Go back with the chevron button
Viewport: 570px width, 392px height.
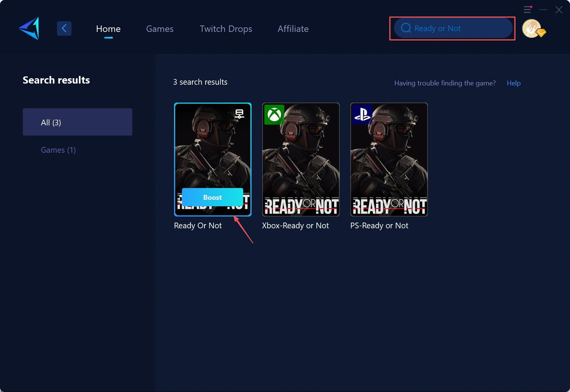coord(64,28)
